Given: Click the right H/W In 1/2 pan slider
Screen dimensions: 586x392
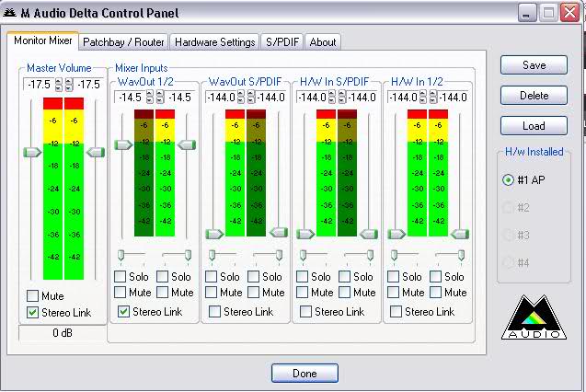Looking at the screenshot, I should (x=461, y=255).
